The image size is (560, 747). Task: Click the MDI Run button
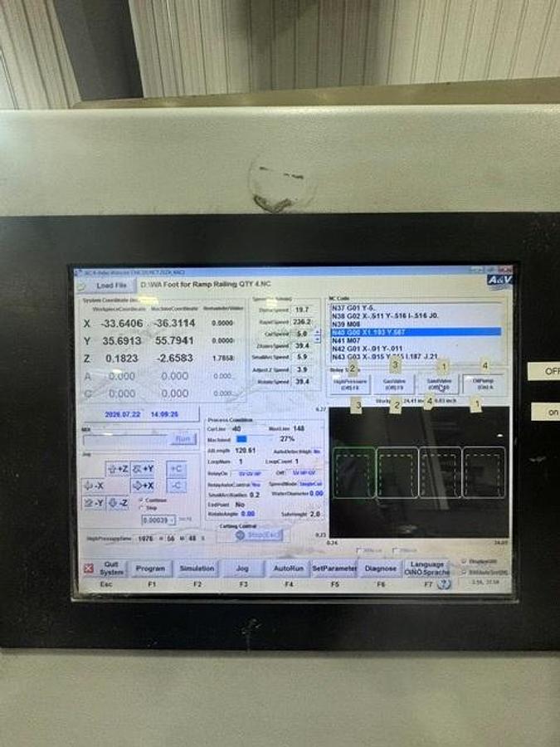tap(183, 438)
